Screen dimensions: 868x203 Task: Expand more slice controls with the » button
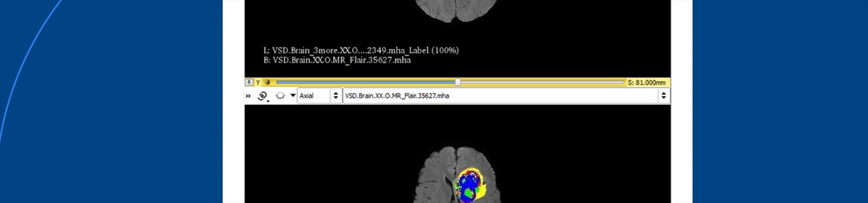click(248, 96)
